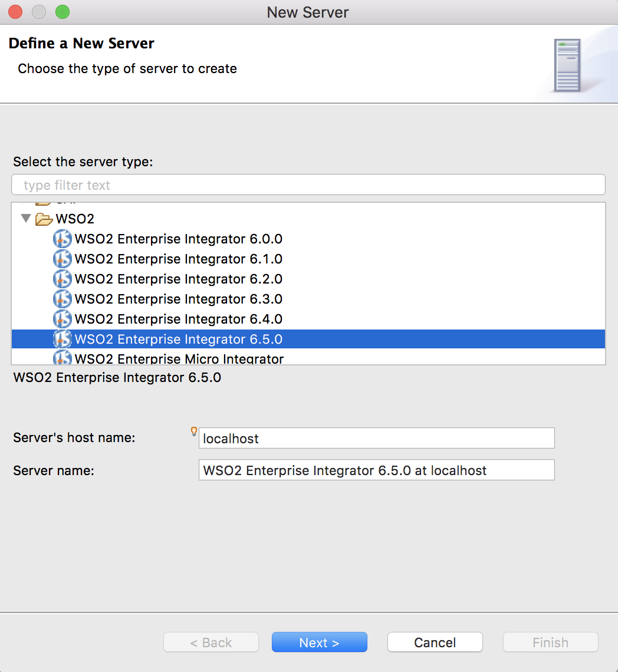
Task: Click the Cancel button
Action: [x=435, y=642]
